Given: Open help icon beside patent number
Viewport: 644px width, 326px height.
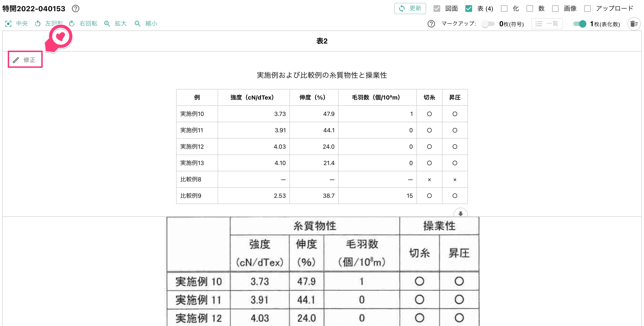Looking at the screenshot, I should click(x=75, y=9).
